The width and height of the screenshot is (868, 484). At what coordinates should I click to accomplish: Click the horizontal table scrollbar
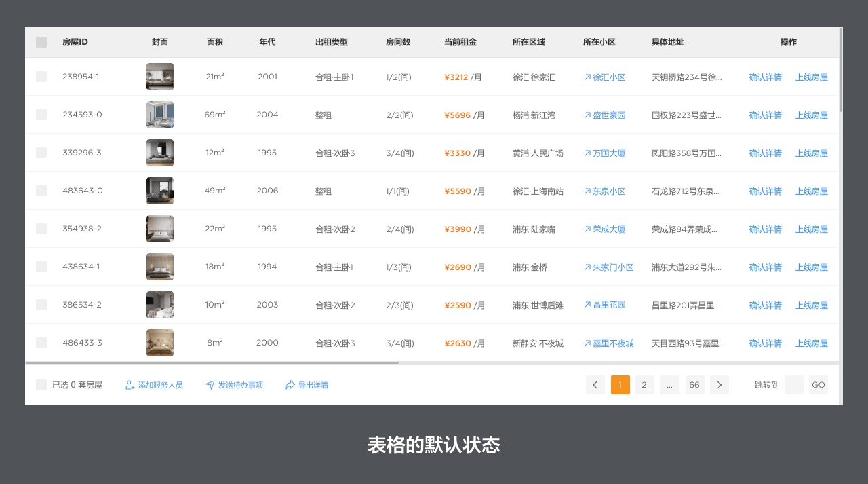212,363
